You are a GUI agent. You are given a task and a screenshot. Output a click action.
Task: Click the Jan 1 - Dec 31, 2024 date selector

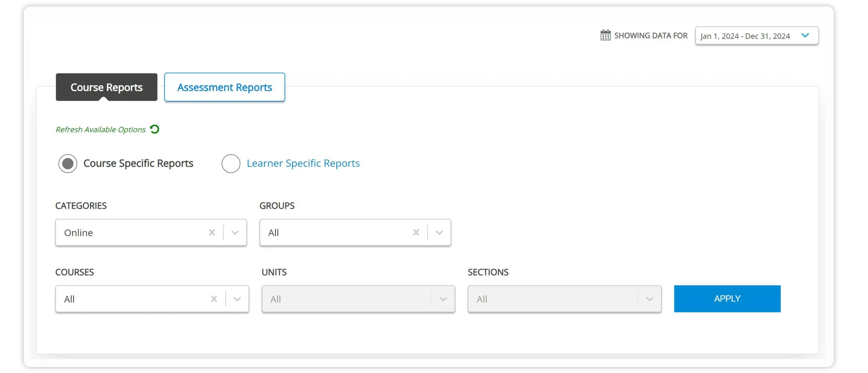(745, 36)
